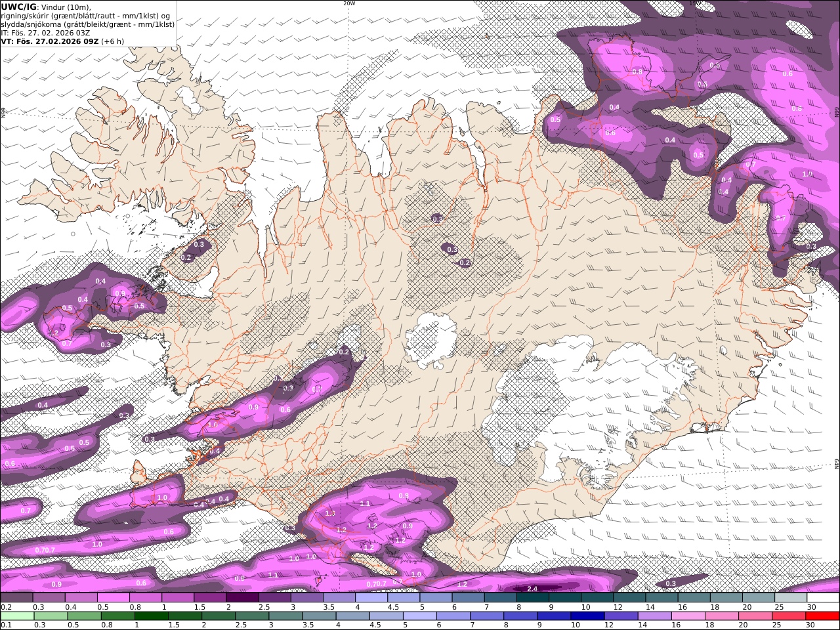Click the lower rain scale swatch between 16 and 18
The width and height of the screenshot is (840, 630).
coord(688,616)
